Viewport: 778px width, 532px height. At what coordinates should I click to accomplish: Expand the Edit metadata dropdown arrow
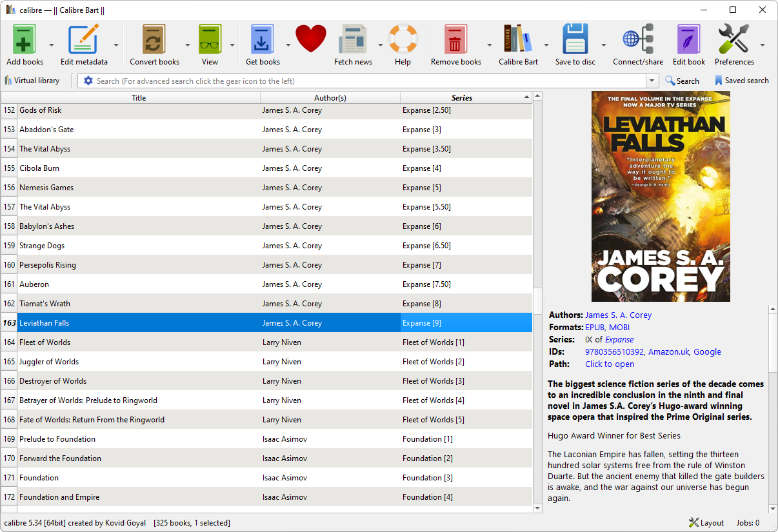point(116,45)
